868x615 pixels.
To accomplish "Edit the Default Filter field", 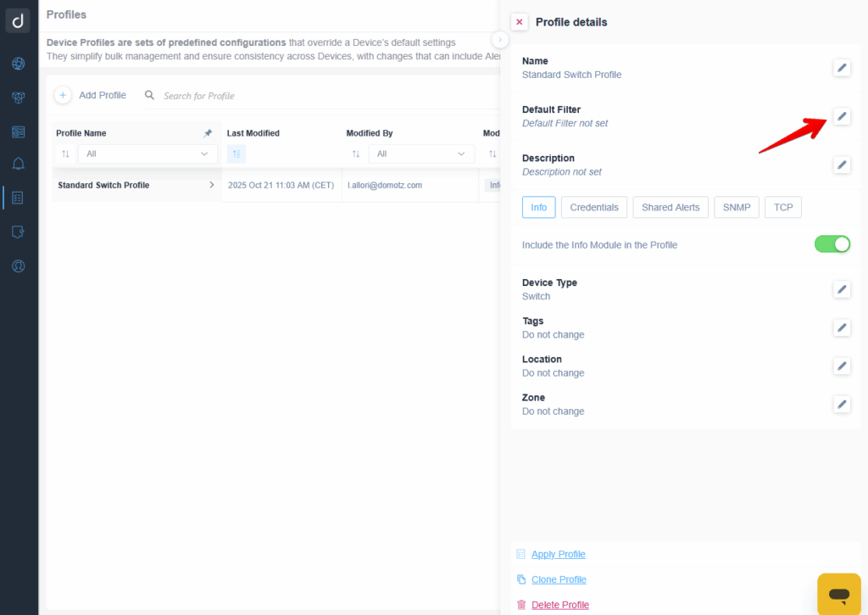I will point(841,116).
